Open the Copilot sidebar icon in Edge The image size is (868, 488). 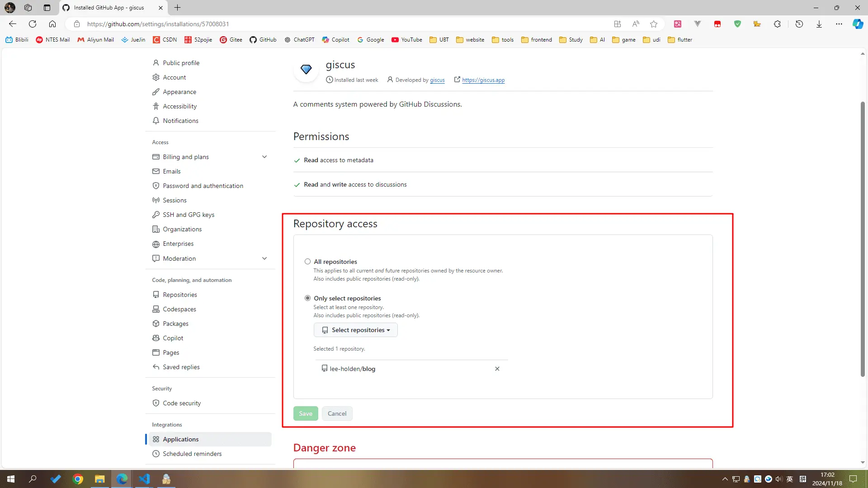click(857, 24)
